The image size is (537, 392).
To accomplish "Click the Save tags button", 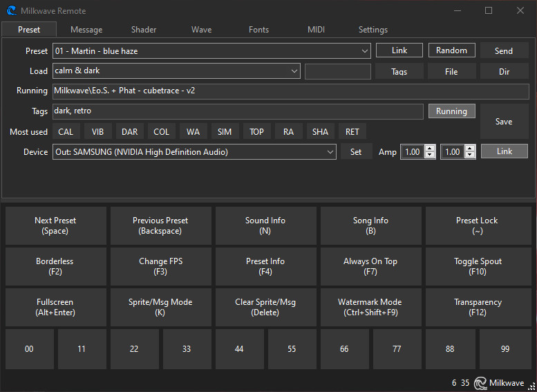I will (504, 122).
